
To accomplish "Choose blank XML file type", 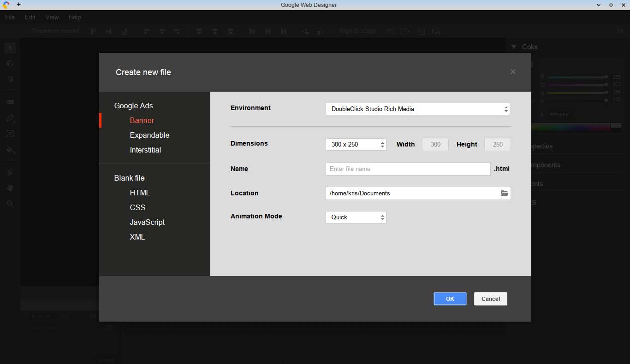I will [137, 237].
